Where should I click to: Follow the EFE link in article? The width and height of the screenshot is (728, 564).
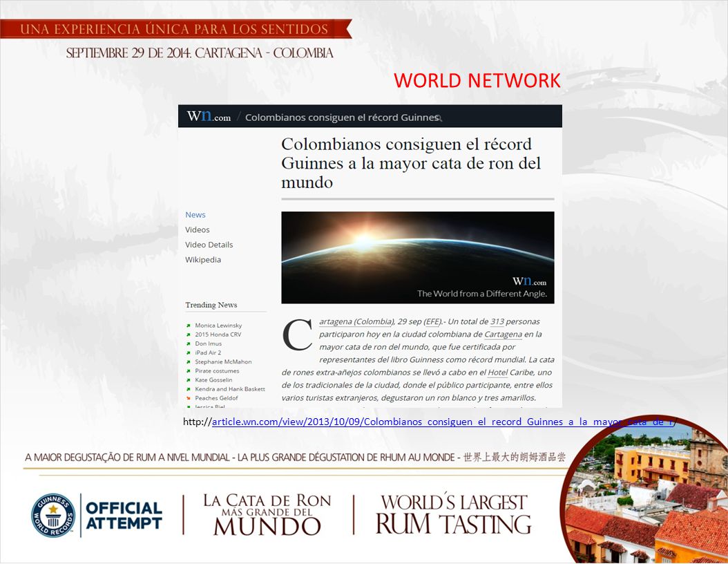pos(432,321)
